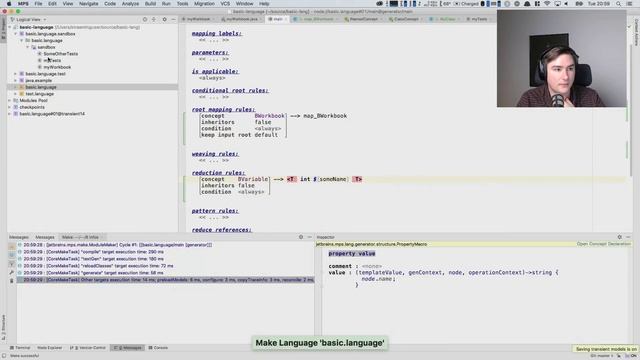640x360 pixels.
Task: Click the someName property macro in template
Action: click(x=333, y=179)
